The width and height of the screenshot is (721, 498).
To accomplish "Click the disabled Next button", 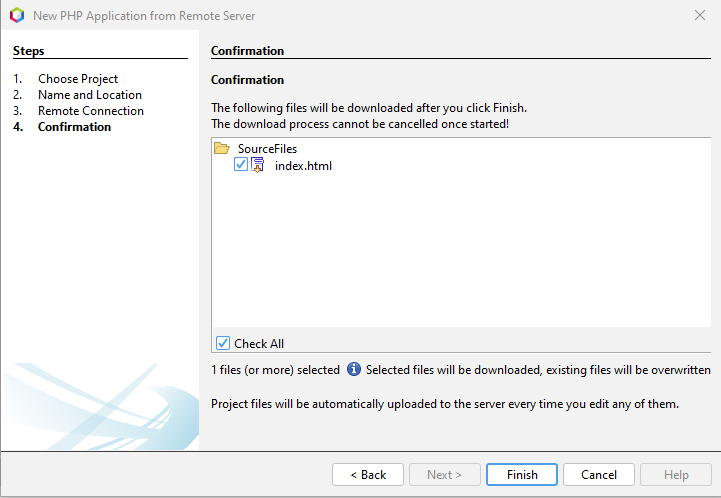I will coord(444,475).
